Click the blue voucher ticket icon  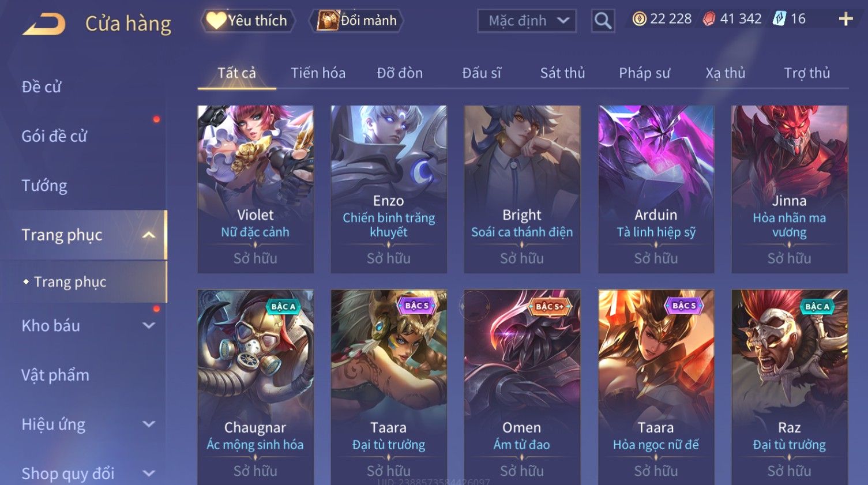779,19
